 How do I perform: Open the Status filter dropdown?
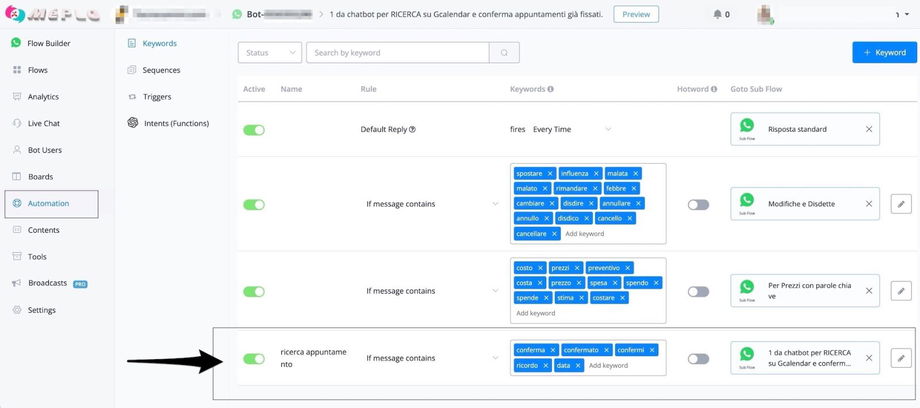pyautogui.click(x=270, y=53)
